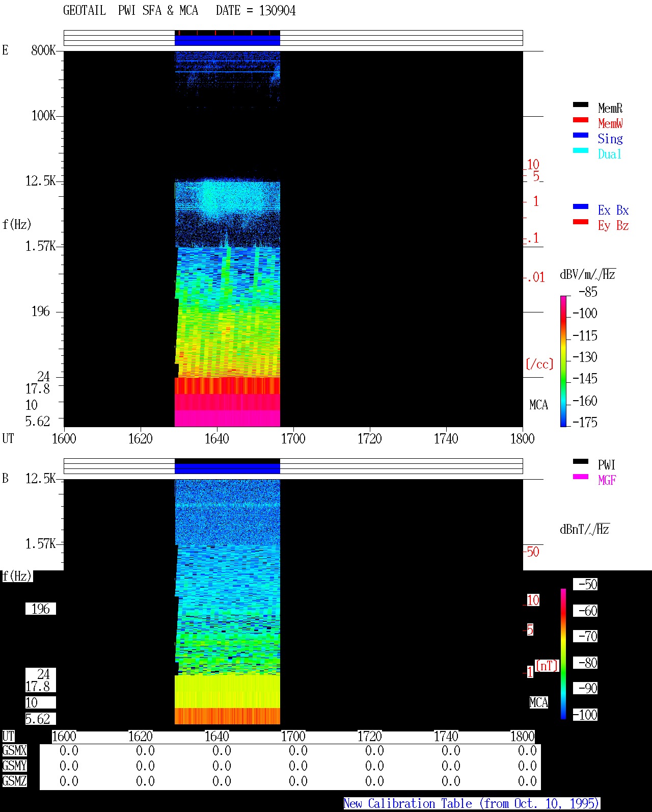Click the blue Sing mode bar above E panel
This screenshot has width=652, height=812.
pos(227,40)
